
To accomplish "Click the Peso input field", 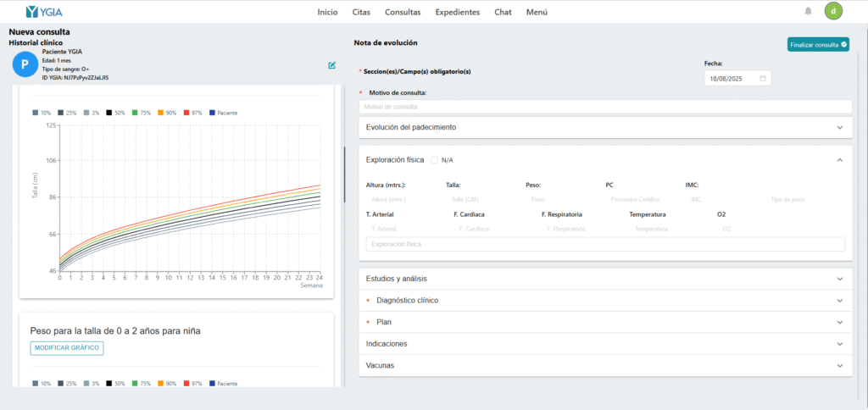I will tap(563, 200).
